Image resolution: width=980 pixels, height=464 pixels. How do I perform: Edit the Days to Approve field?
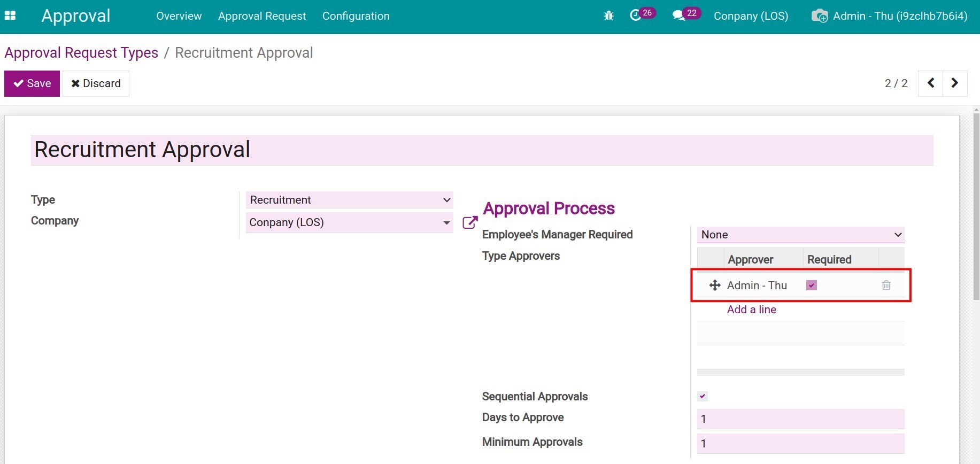[x=800, y=419]
